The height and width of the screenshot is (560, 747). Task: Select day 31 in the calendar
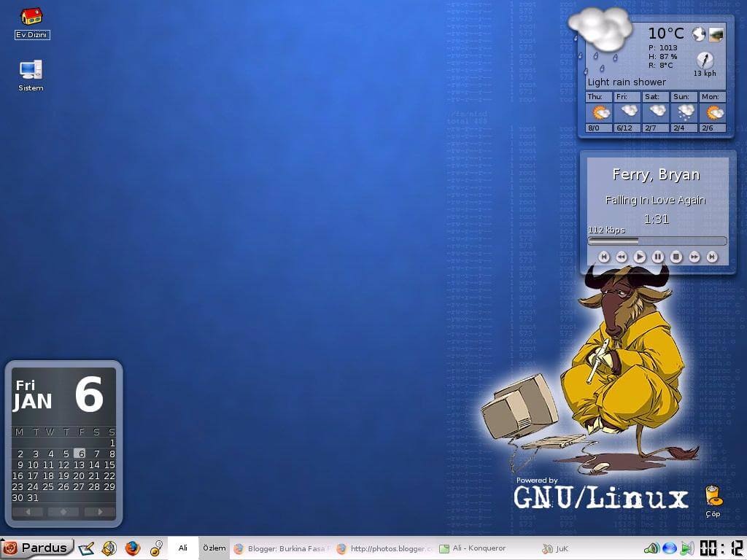33,497
